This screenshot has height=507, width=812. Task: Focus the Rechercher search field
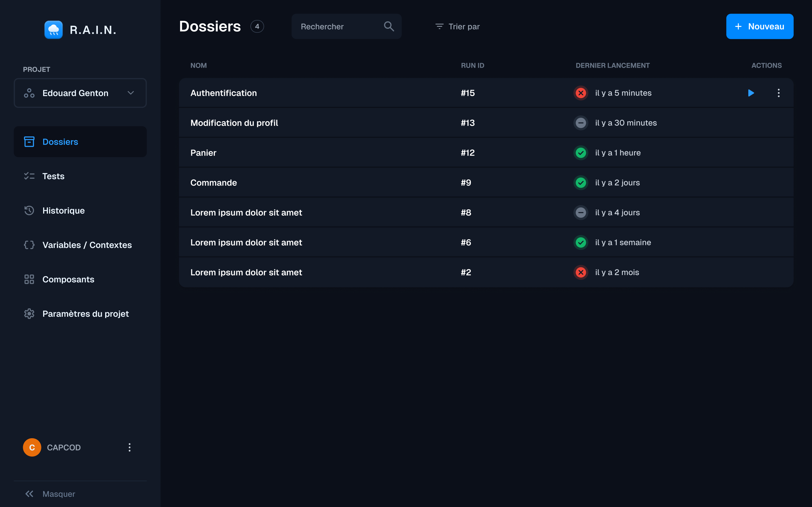point(347,26)
